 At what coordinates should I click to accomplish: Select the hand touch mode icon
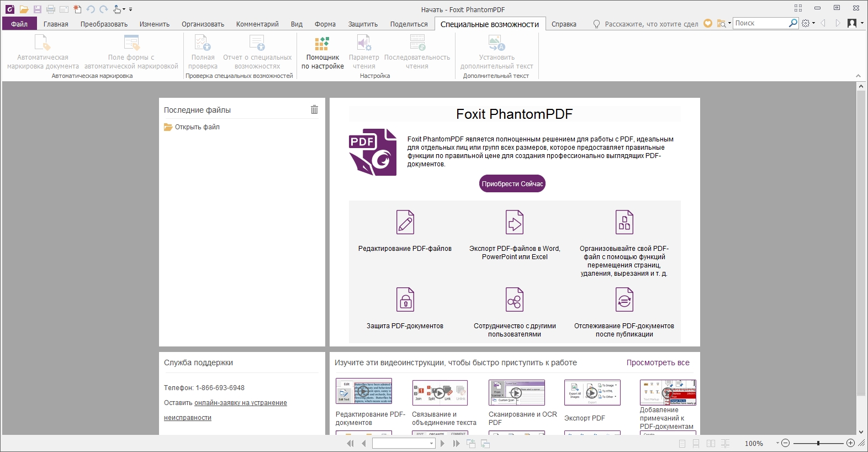tap(117, 9)
